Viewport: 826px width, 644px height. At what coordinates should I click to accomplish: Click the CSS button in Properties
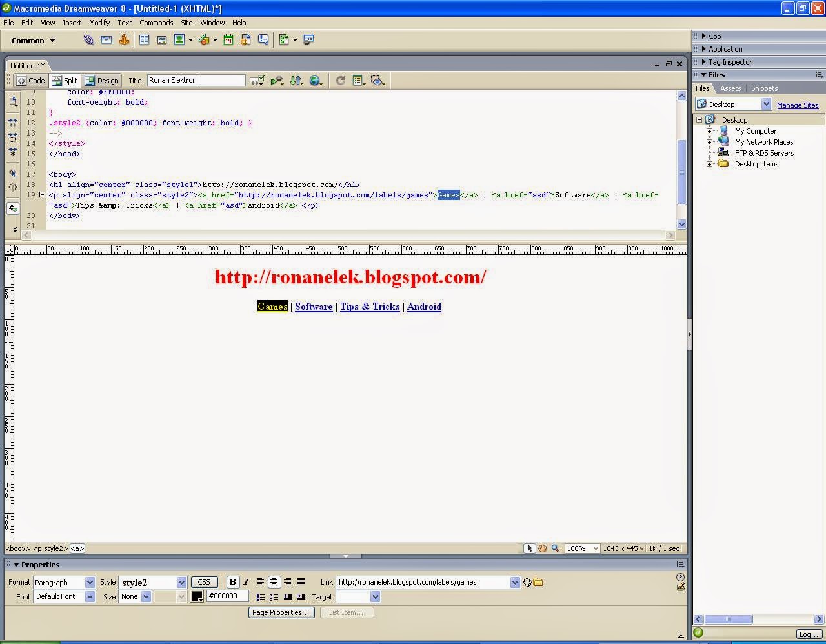click(204, 582)
